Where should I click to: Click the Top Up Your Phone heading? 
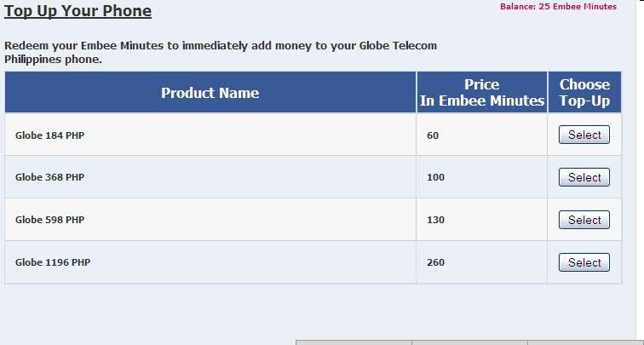78,11
